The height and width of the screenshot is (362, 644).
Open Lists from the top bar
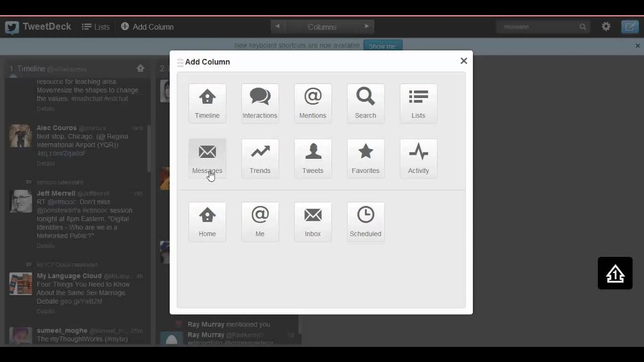(96, 27)
